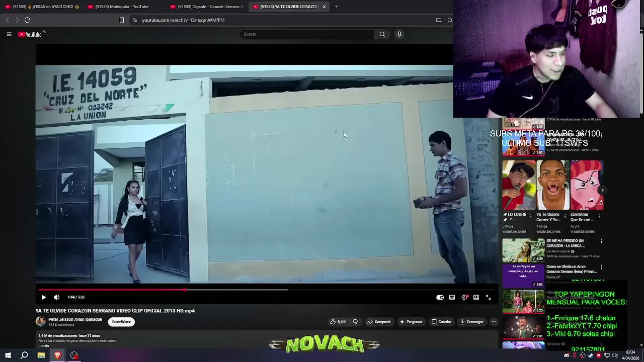644x362 pixels.
Task: Open the 2:31 duration video thumbnail
Action: click(523, 327)
